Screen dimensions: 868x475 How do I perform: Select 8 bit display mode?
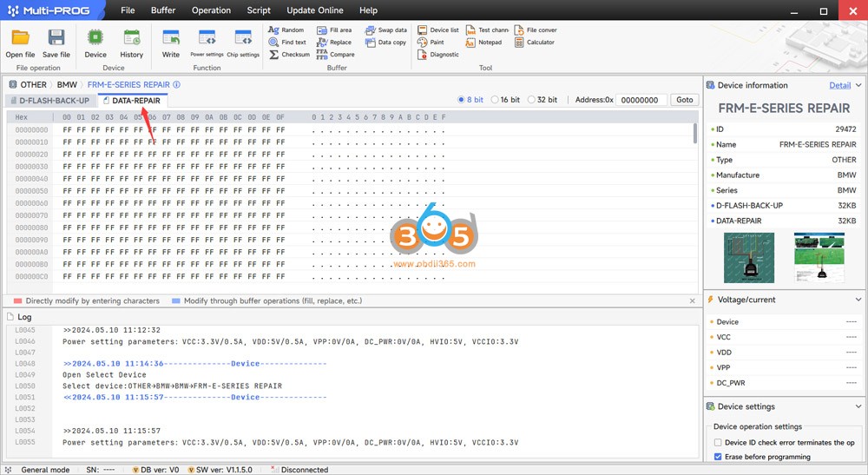(x=470, y=100)
